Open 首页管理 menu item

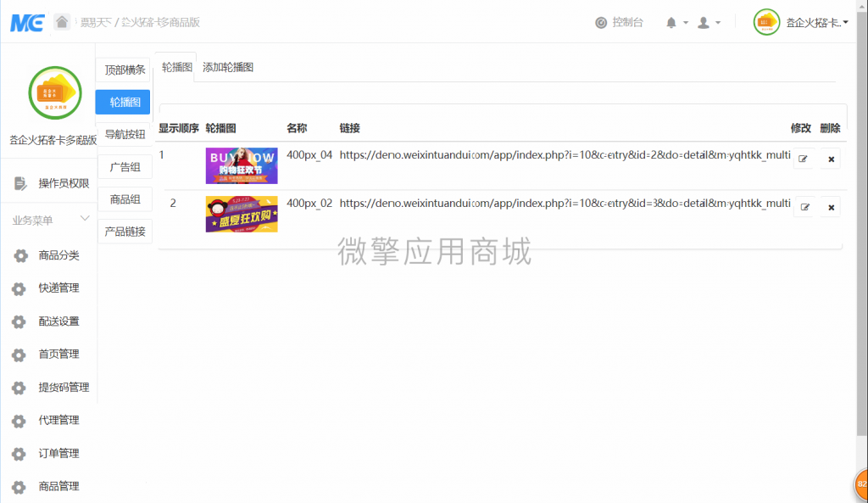(x=58, y=354)
